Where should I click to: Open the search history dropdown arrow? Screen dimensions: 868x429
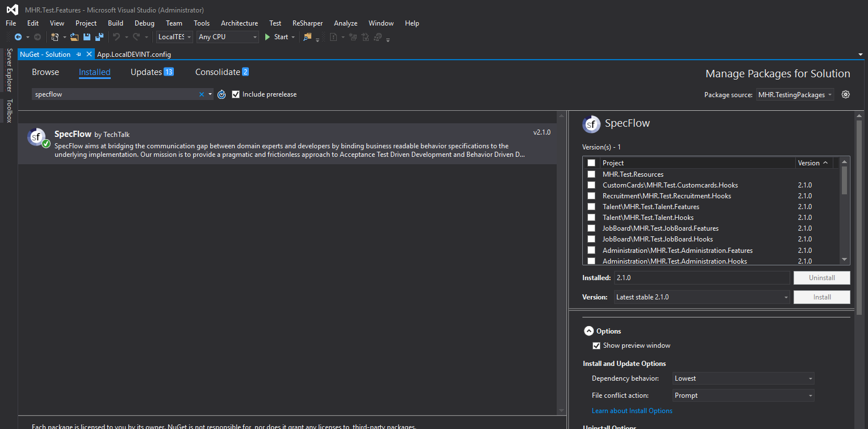pos(210,94)
